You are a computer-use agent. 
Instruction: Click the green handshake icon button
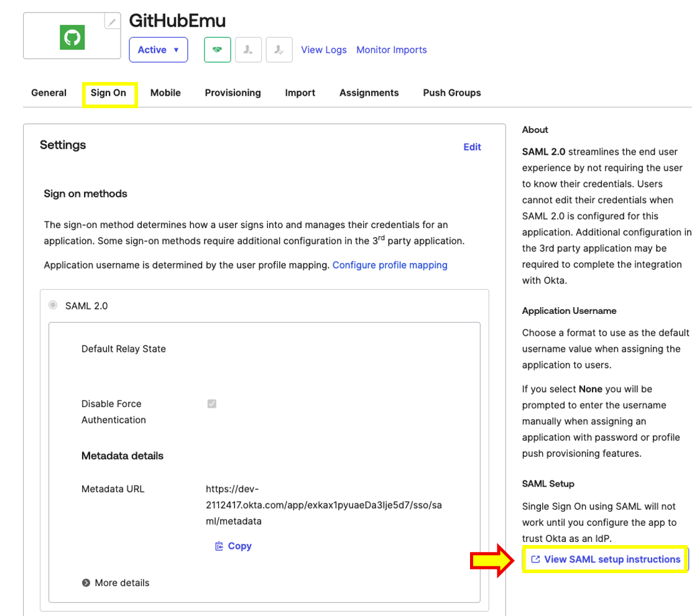coord(217,50)
